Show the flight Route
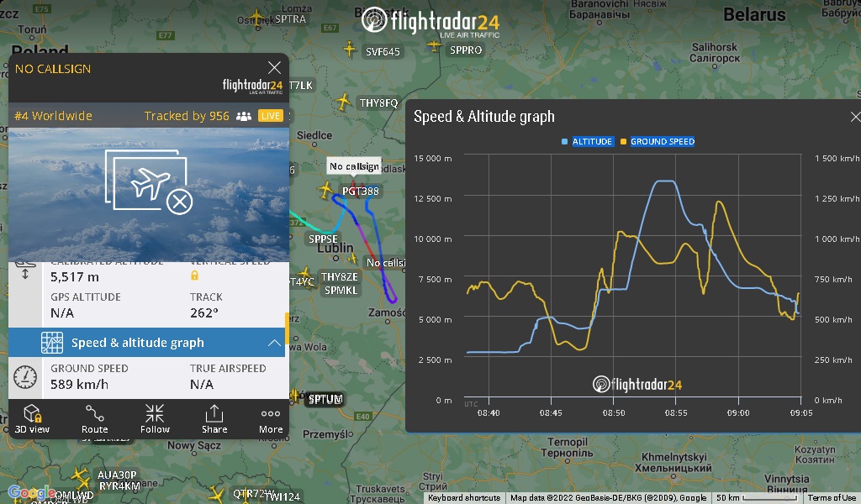861x504 pixels. point(94,419)
